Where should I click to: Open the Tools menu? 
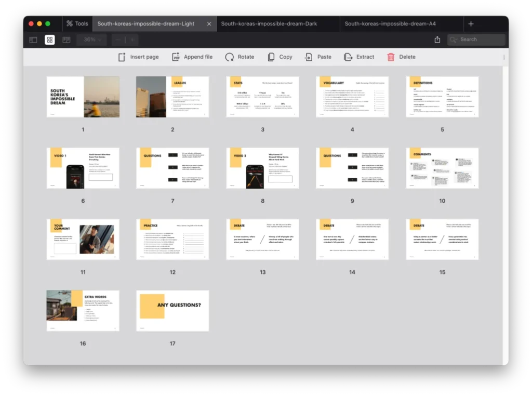pyautogui.click(x=77, y=24)
